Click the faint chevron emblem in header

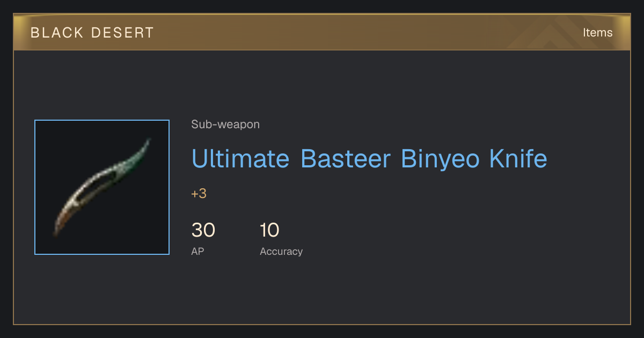click(550, 33)
